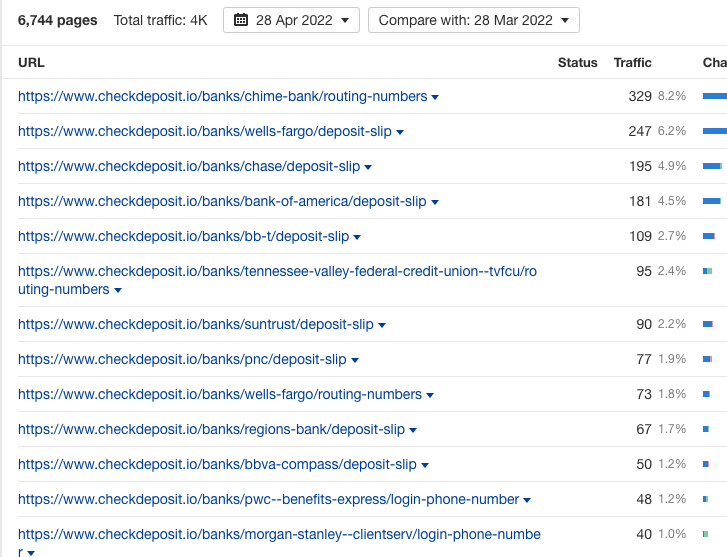Screen dimensions: 727x557
Task: Open the 28 Apr 2022 date picker
Action: click(291, 20)
